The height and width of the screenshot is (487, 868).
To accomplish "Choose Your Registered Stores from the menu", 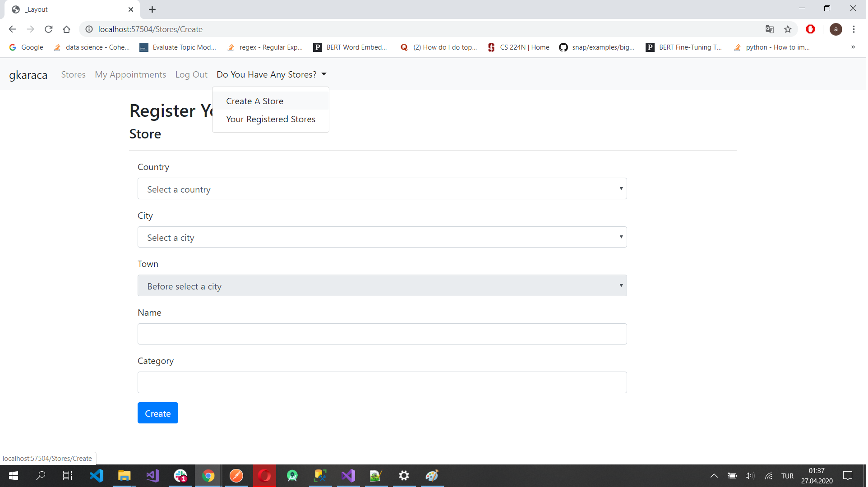I will pos(270,119).
